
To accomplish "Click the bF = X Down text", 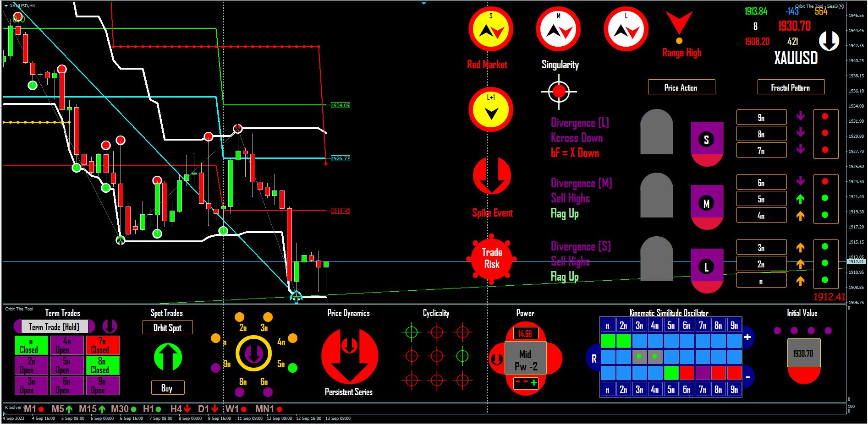I will pyautogui.click(x=575, y=153).
